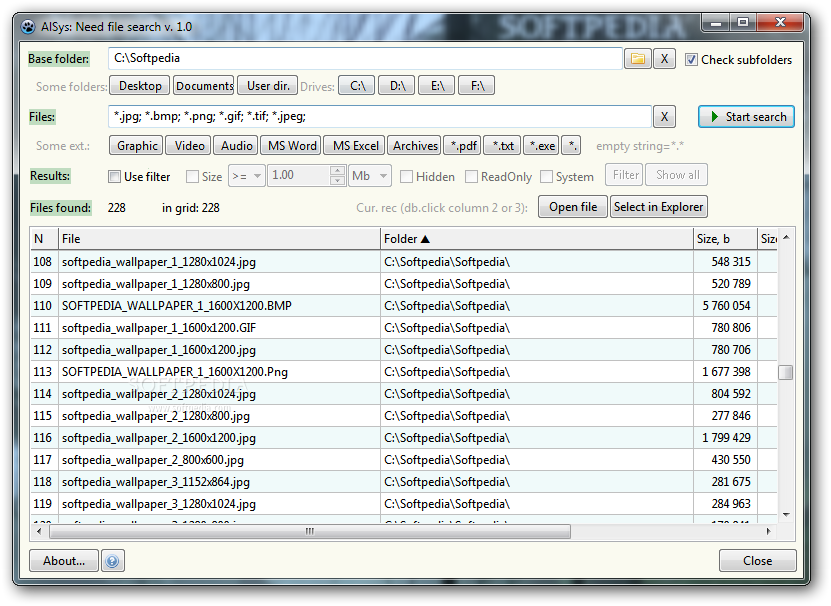The width and height of the screenshot is (831, 606).
Task: Click vertical scrollbar up arrow
Action: point(786,238)
